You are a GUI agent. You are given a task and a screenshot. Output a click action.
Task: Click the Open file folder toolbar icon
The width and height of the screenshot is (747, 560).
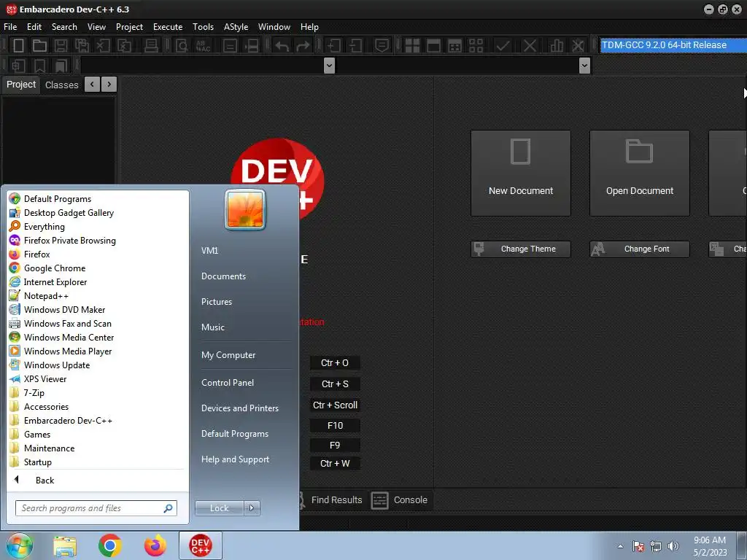tap(39, 46)
